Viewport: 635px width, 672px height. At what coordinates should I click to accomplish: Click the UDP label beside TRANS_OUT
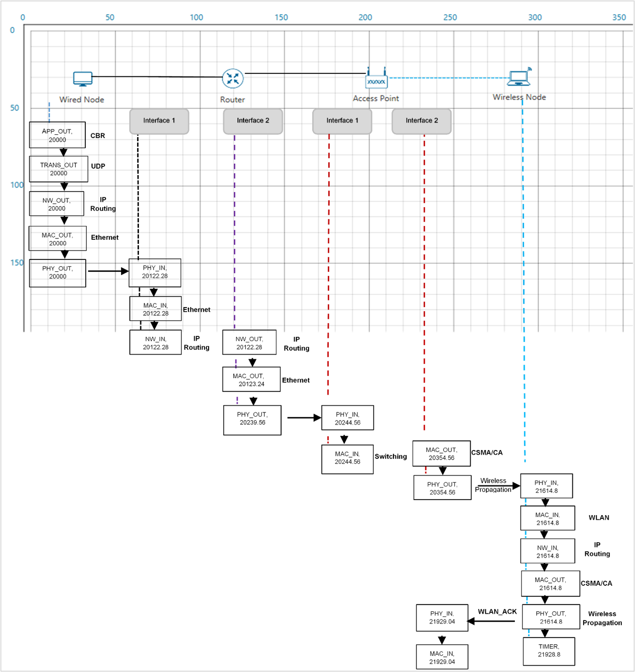[98, 166]
